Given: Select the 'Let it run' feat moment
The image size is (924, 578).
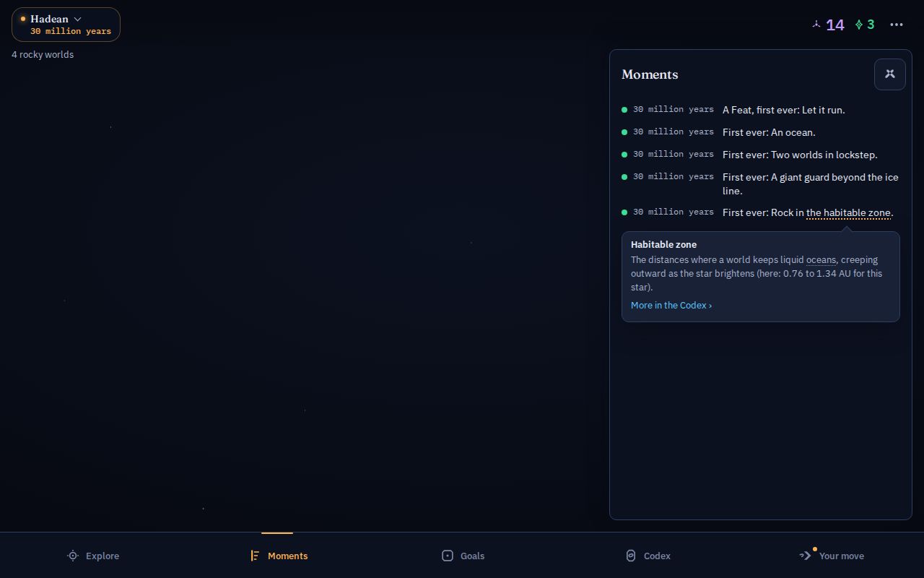Looking at the screenshot, I should pyautogui.click(x=761, y=110).
